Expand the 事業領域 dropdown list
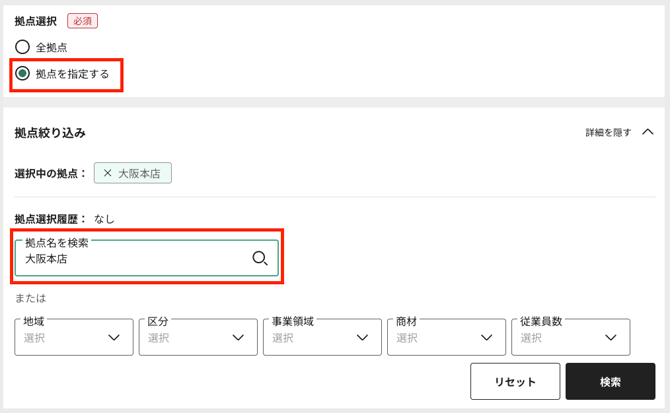This screenshot has height=413, width=670. pos(308,338)
